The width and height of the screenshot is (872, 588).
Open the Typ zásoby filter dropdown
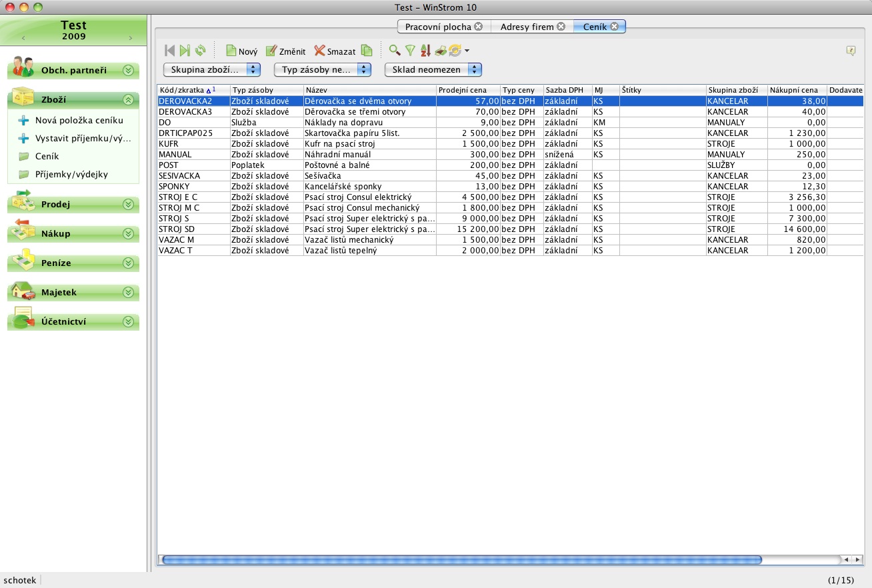click(x=322, y=69)
